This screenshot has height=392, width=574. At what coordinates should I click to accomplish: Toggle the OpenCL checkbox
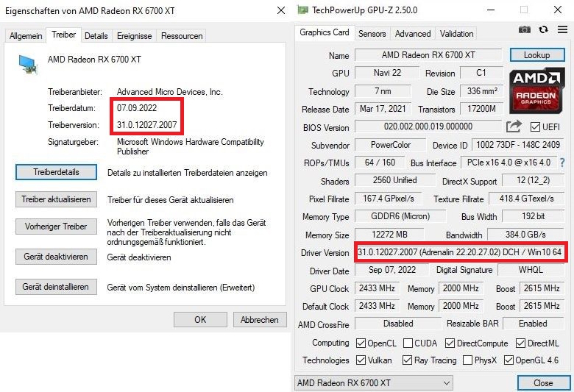(361, 343)
